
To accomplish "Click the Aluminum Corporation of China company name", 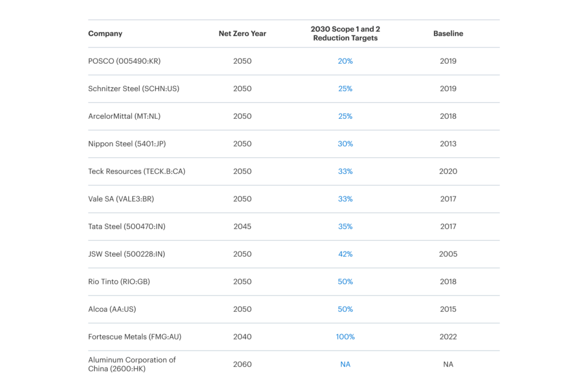I will tap(131, 364).
